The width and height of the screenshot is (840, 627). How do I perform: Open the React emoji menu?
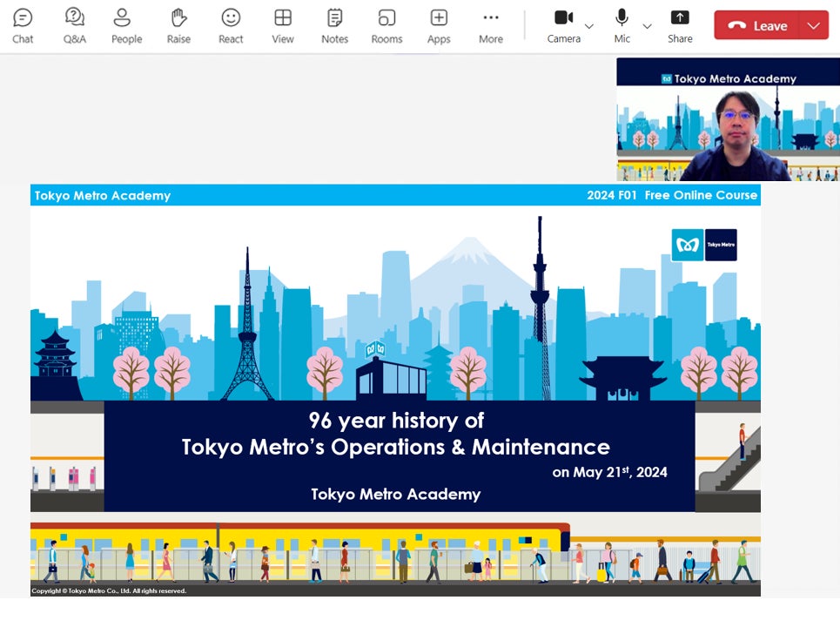(231, 26)
